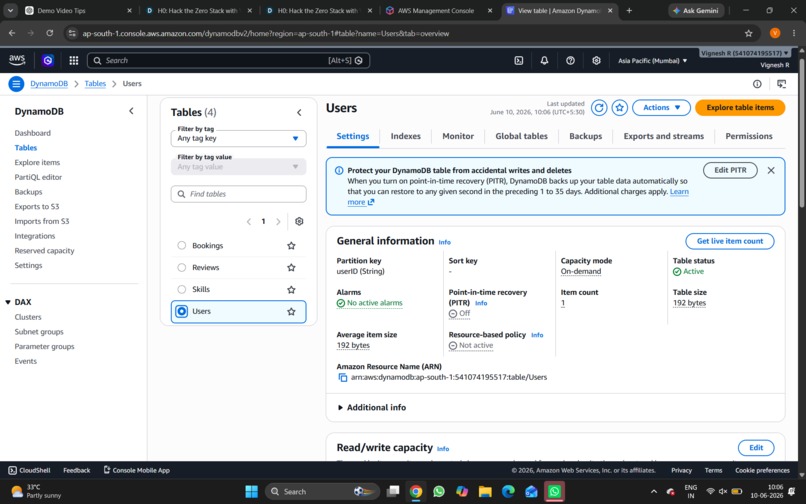The image size is (806, 504).
Task: Click the Find tables search field
Action: click(x=239, y=194)
